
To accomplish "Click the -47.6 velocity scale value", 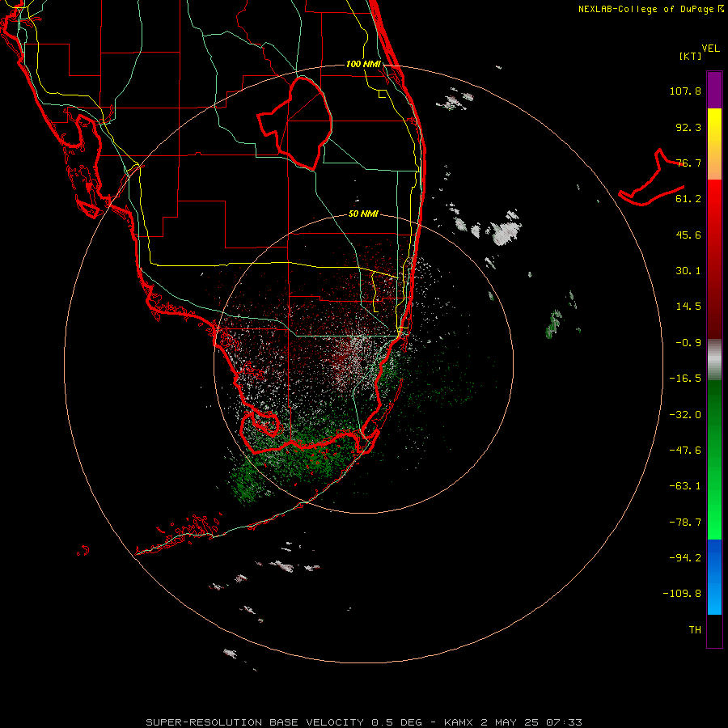I will tap(685, 451).
